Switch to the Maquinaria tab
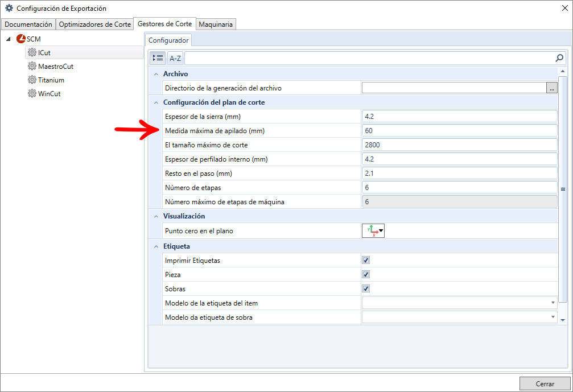This screenshot has width=573, height=392. click(x=216, y=24)
